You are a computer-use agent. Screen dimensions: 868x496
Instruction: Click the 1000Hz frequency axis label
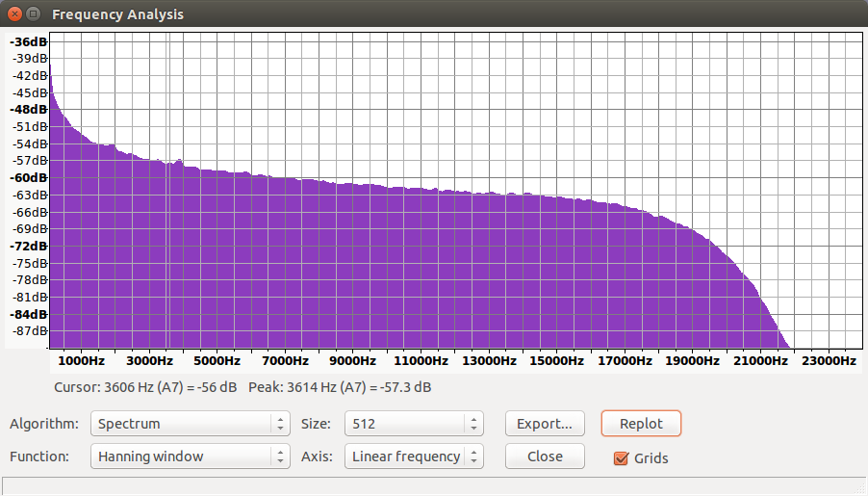click(x=82, y=361)
